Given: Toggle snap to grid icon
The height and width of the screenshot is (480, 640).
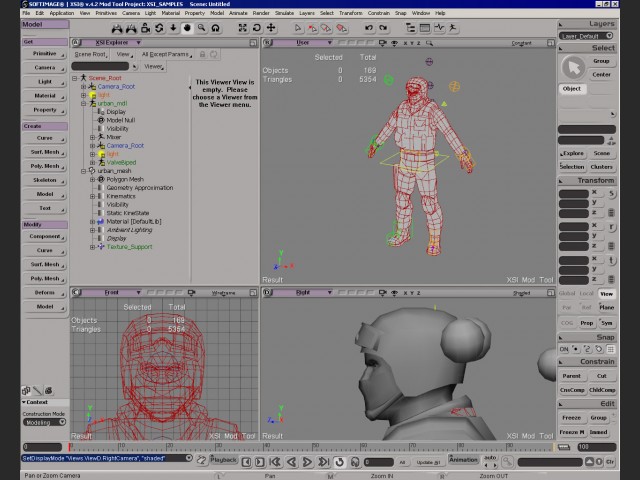Looking at the screenshot, I should tap(611, 349).
